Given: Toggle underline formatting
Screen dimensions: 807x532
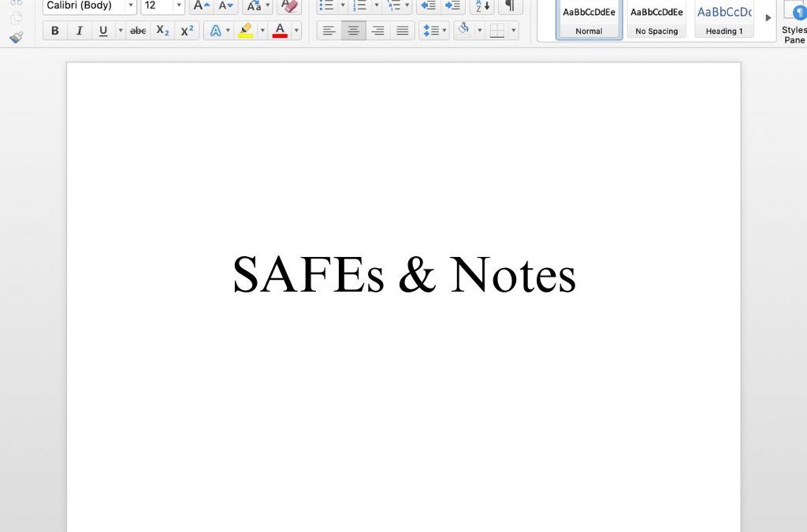Looking at the screenshot, I should tap(103, 31).
